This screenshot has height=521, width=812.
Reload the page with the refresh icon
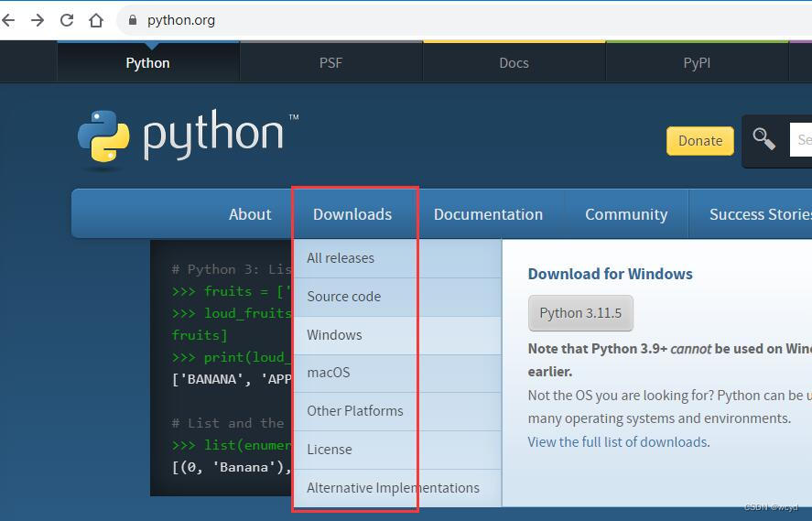coord(67,20)
